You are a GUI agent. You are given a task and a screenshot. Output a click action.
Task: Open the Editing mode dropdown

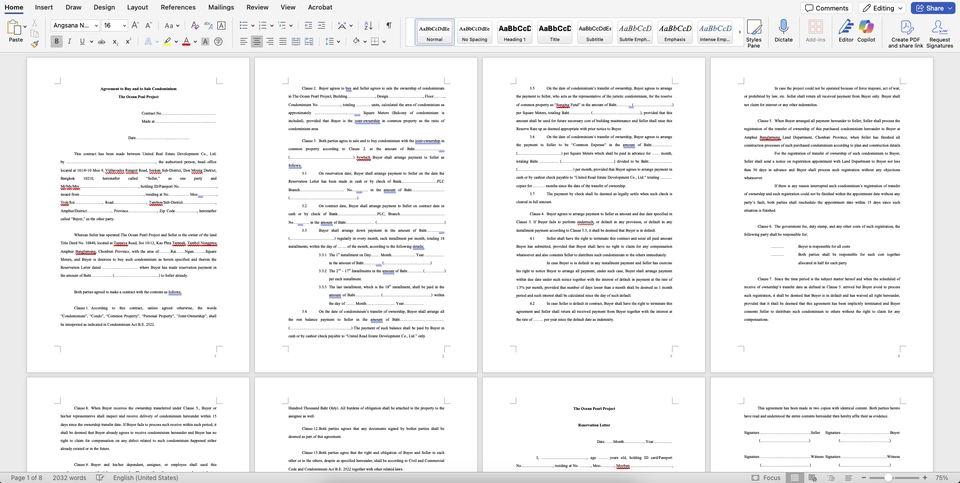click(882, 8)
